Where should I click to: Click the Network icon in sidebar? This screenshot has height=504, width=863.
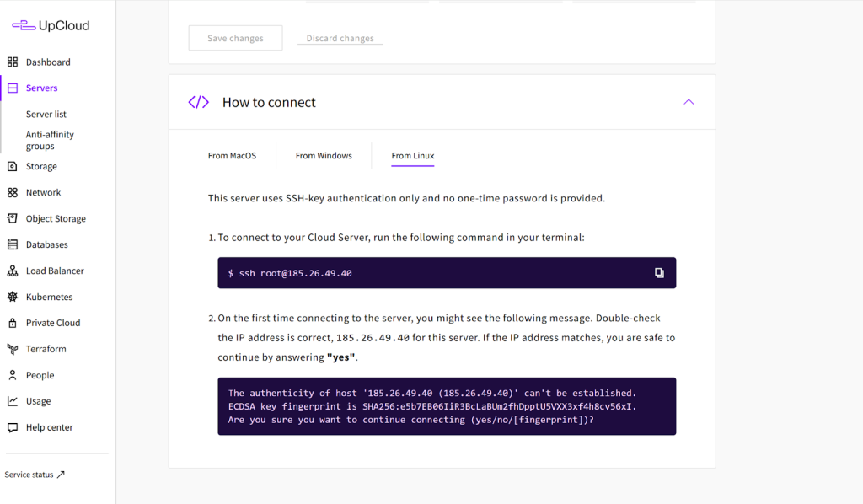coord(13,192)
